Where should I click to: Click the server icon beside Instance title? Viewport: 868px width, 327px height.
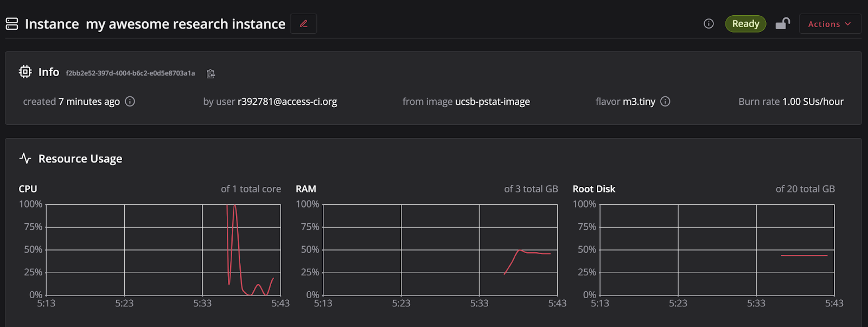pyautogui.click(x=12, y=24)
